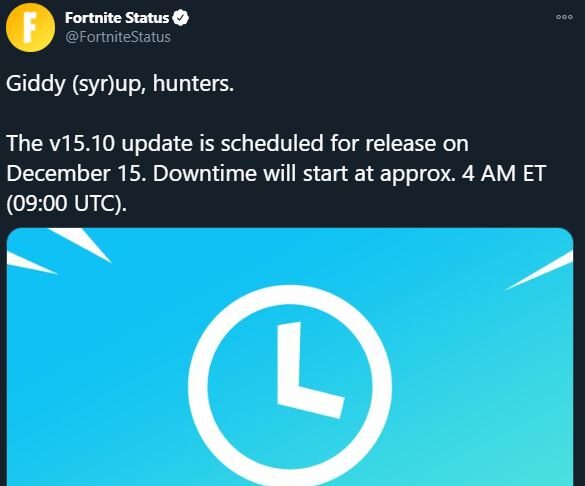The height and width of the screenshot is (486, 585).
Task: Click the '(09:00 UTC)' text in the tweet
Action: tap(66, 204)
